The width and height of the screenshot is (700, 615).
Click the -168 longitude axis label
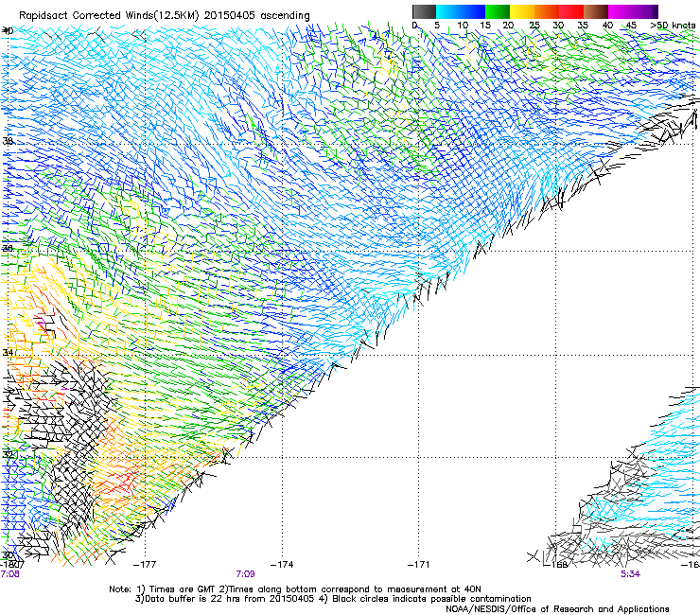pyautogui.click(x=556, y=565)
